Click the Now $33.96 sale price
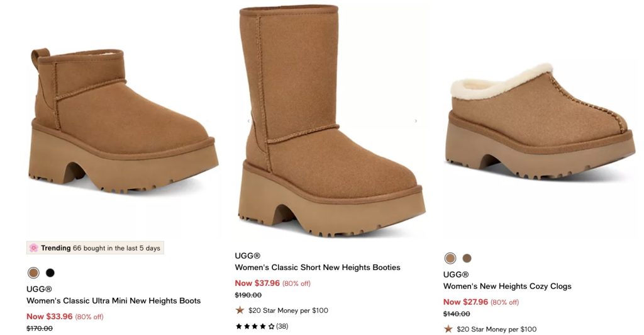Viewport: 644px width, 335px height. [x=50, y=316]
